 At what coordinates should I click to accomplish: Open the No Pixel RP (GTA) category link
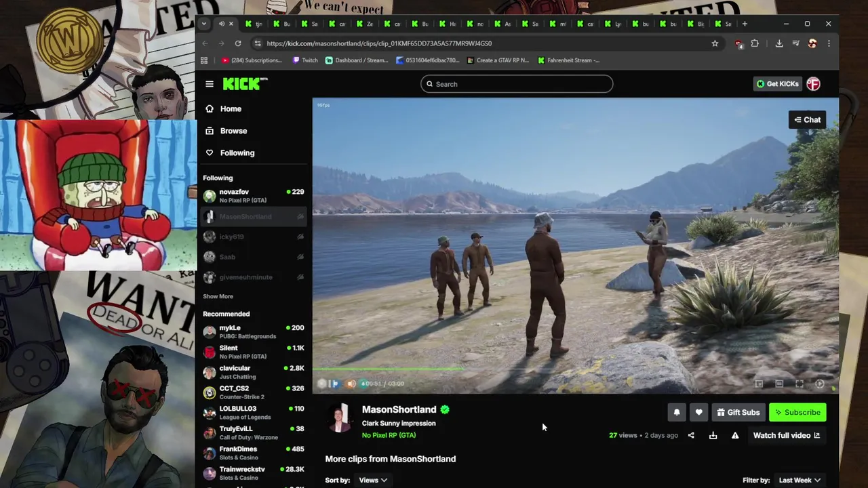[389, 435]
